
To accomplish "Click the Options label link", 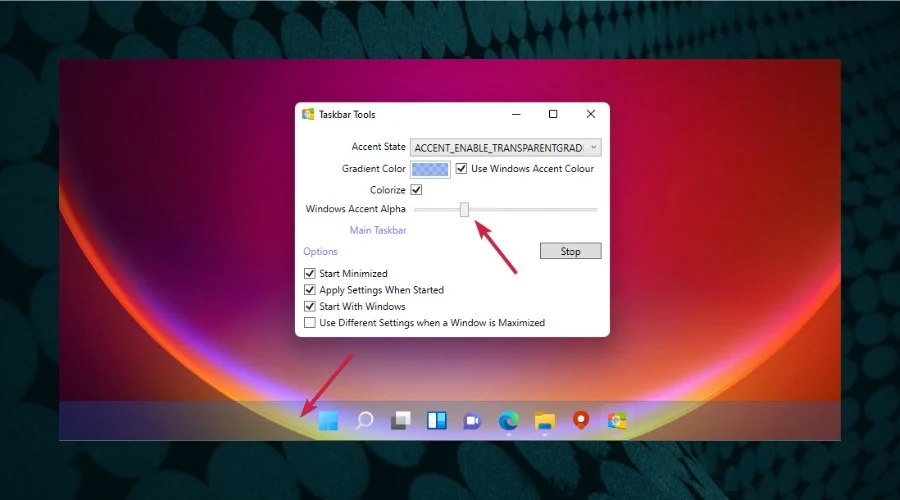I will pos(320,251).
